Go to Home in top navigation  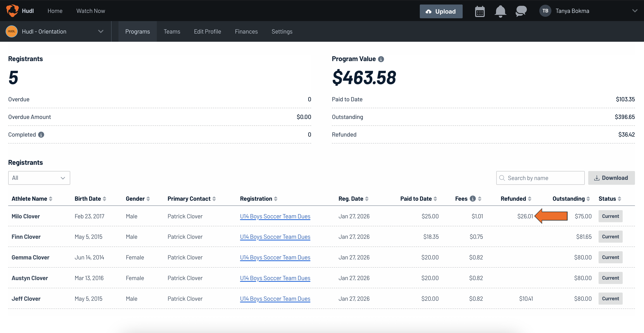coord(55,11)
